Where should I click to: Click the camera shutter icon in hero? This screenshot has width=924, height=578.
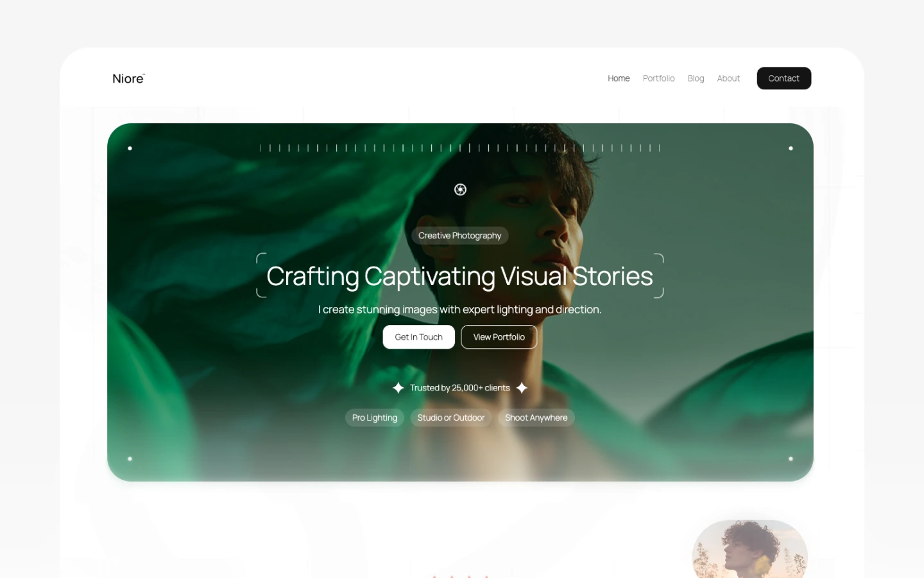[460, 189]
